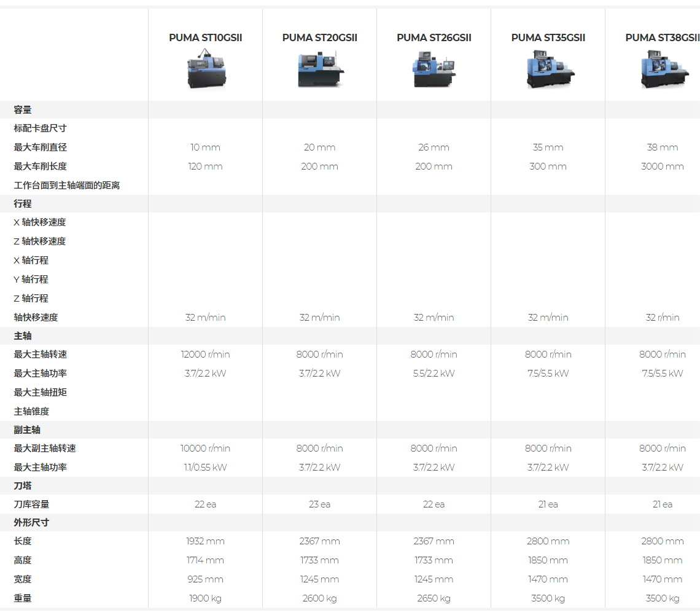Select the 副主轴 section header row
The width and height of the screenshot is (700, 615).
350,429
